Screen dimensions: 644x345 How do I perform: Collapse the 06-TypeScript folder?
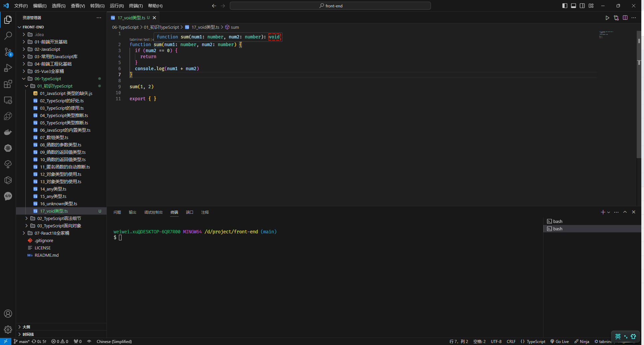click(x=48, y=79)
